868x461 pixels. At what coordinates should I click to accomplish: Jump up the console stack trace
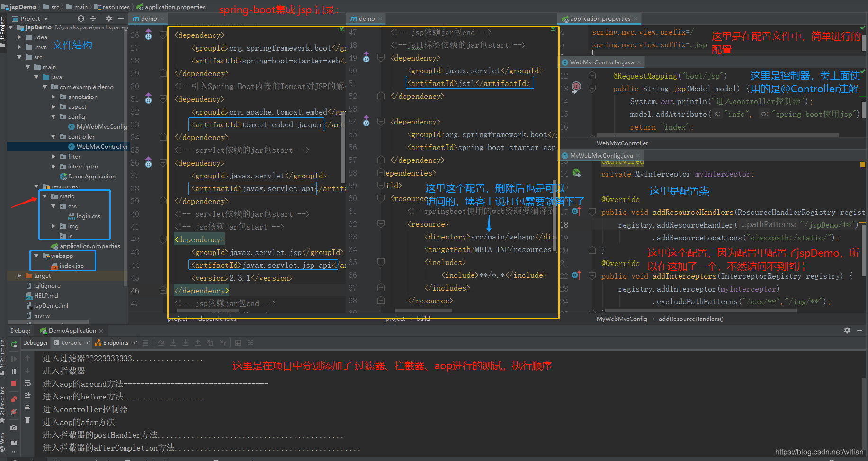point(27,359)
